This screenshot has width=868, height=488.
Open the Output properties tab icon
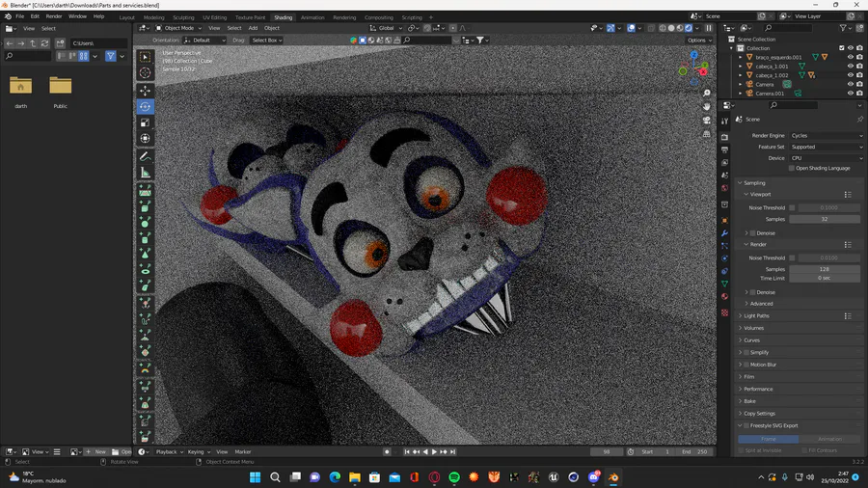pyautogui.click(x=724, y=149)
